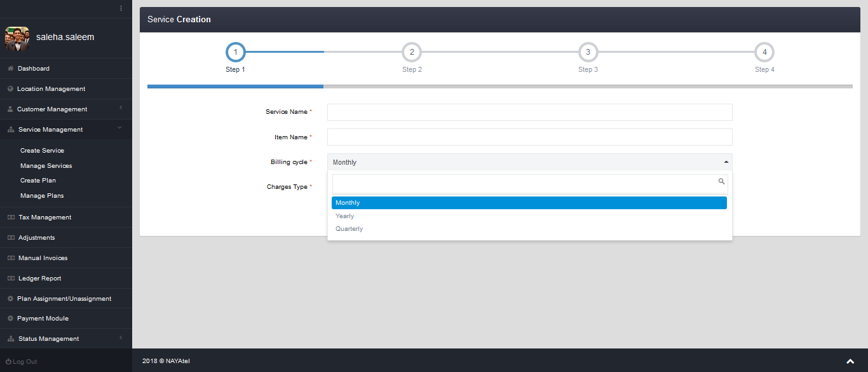Click the wizard progress bar
Viewport: 868px width, 372px height.
500,86
